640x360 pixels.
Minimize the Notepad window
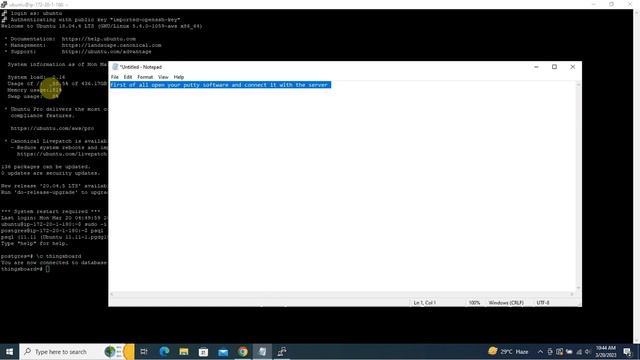pyautogui.click(x=536, y=67)
